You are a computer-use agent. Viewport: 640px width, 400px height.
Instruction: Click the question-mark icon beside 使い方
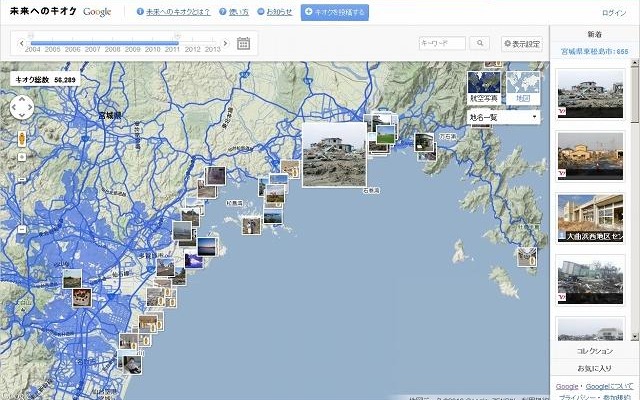pos(222,11)
